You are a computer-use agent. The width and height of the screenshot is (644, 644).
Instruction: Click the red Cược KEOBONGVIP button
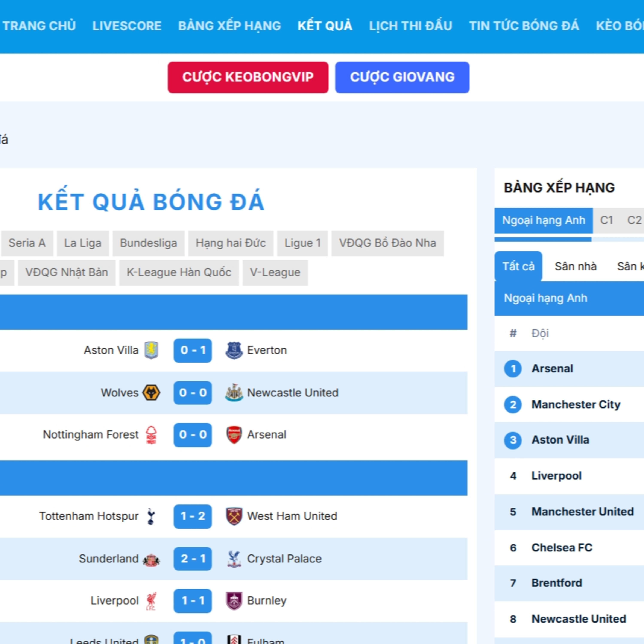pos(248,77)
